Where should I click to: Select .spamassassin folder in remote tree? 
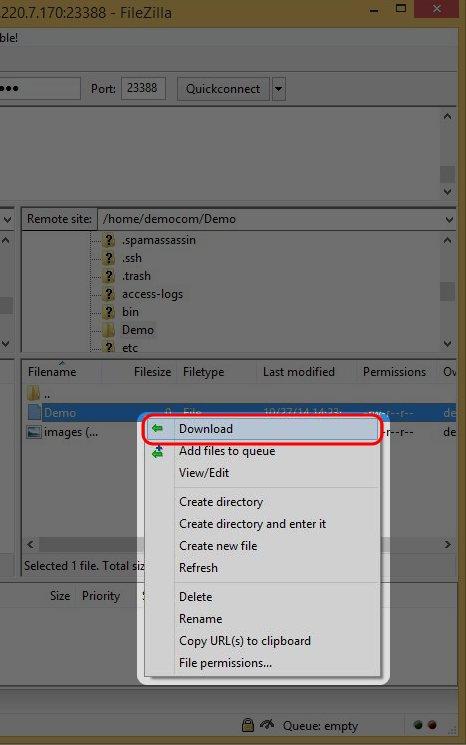click(x=159, y=240)
